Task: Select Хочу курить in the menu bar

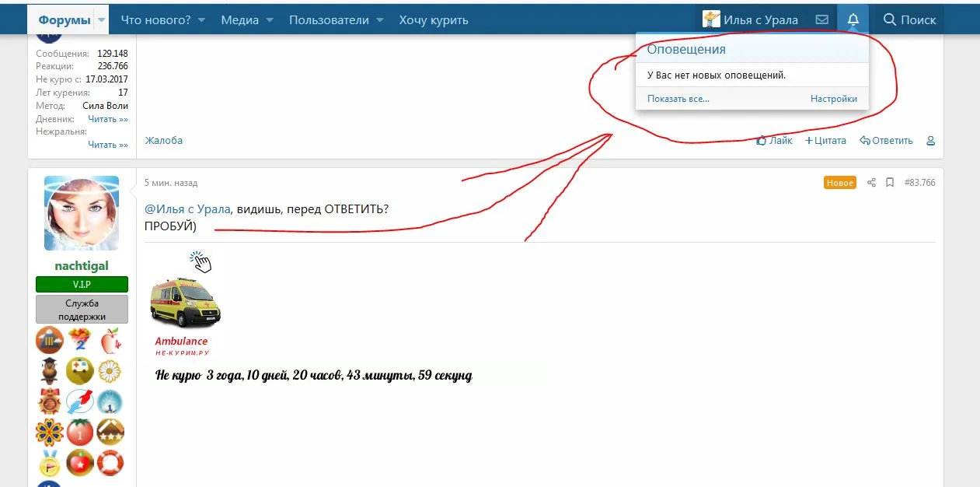Action: [x=433, y=19]
